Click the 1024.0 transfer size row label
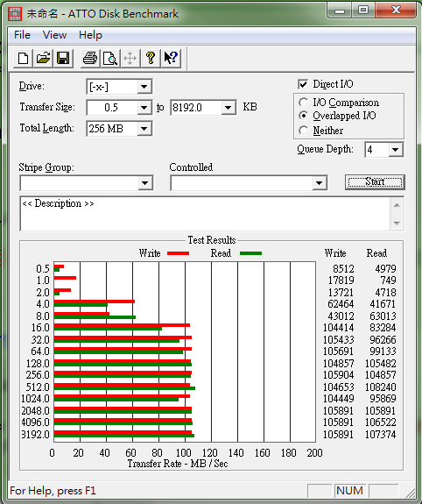 (x=35, y=399)
